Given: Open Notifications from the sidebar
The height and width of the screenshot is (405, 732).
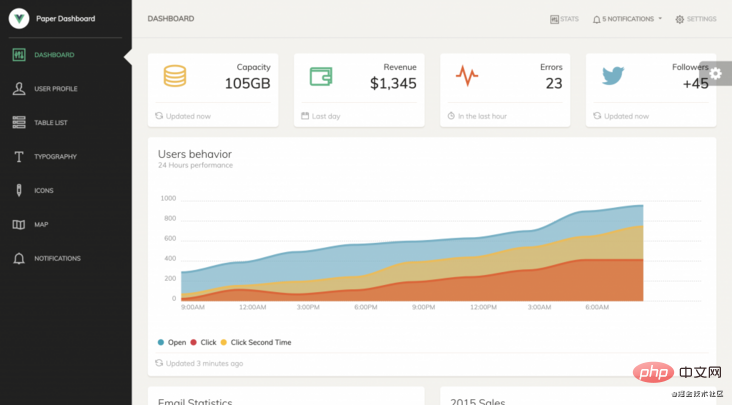Looking at the screenshot, I should [x=57, y=258].
